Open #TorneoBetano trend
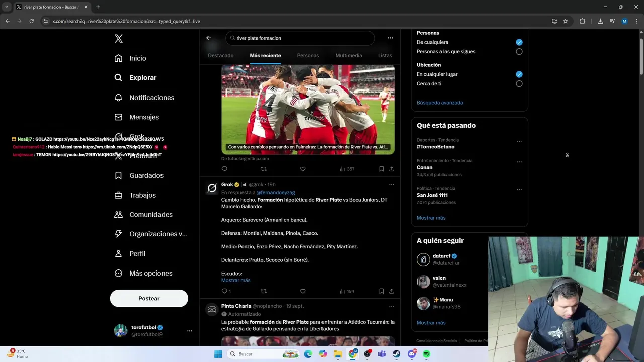 click(x=435, y=147)
